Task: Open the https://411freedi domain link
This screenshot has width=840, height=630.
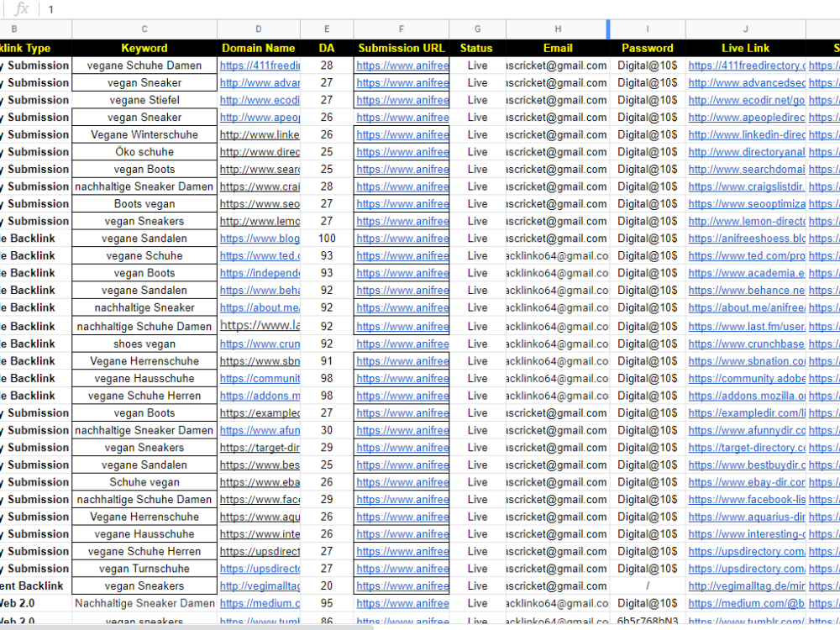Action: click(260, 66)
